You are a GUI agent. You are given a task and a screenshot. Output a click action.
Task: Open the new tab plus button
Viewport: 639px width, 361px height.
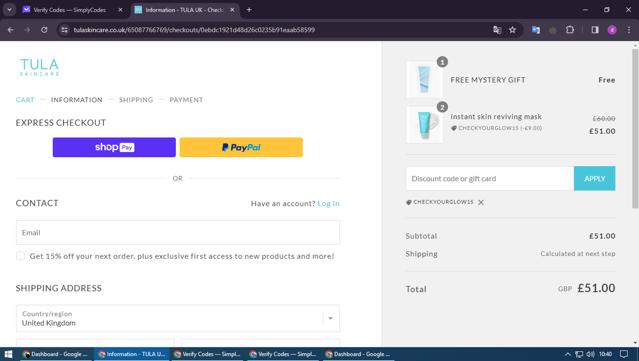pyautogui.click(x=249, y=10)
